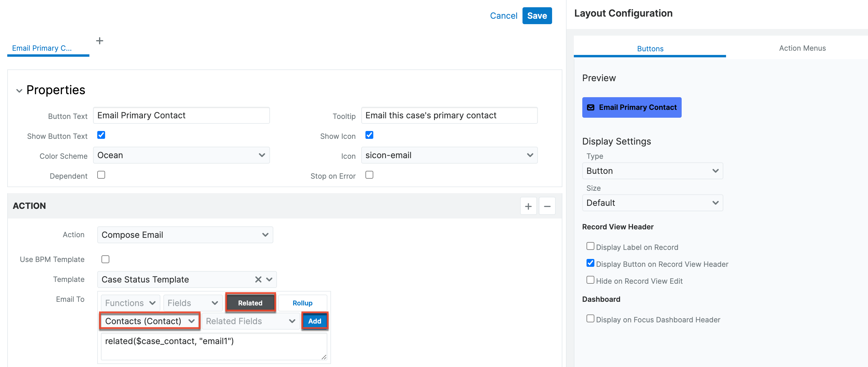
Task: Click the envelope icon in preview button
Action: point(591,107)
